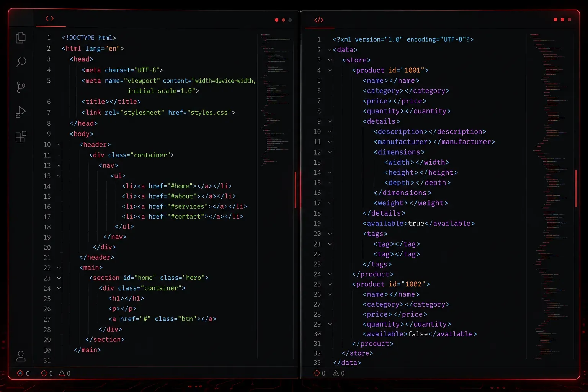Open the Source Control branch icon
Screen dimensions: 588x392
[21, 87]
